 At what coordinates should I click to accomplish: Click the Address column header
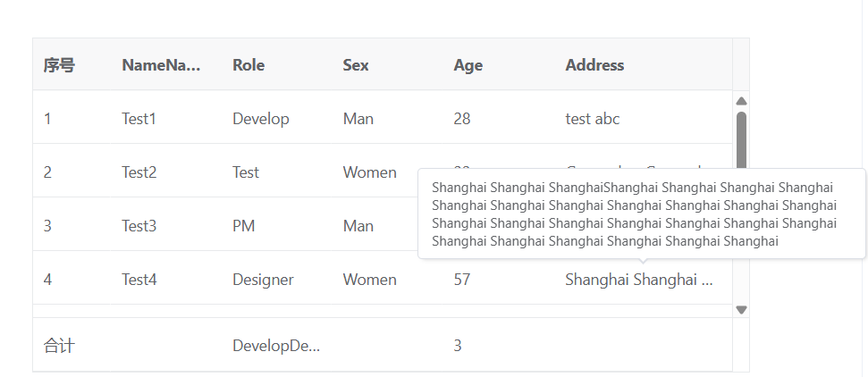tap(594, 65)
